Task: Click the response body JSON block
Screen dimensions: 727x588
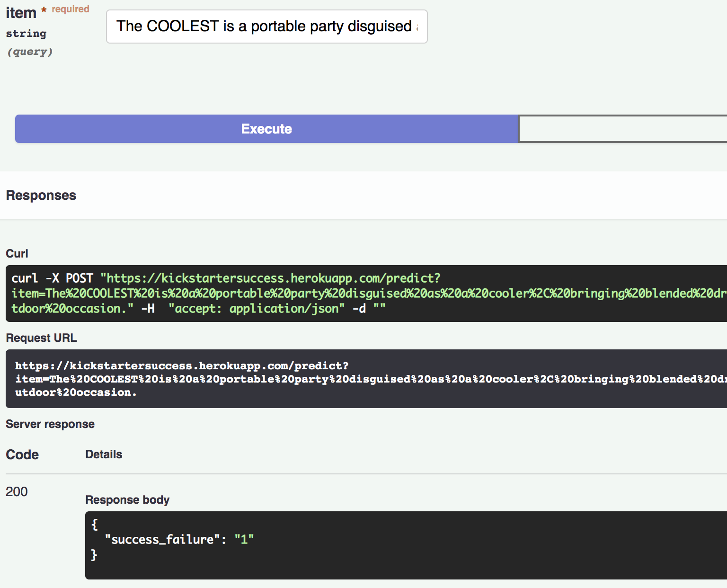Action: (406, 545)
